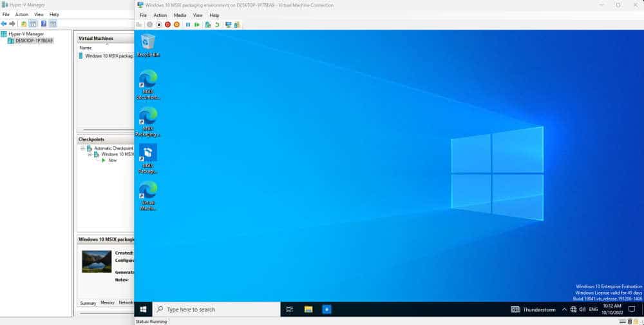Toggle the Show/Hide Console Tree icon
The height and width of the screenshot is (325, 644).
pos(33,24)
